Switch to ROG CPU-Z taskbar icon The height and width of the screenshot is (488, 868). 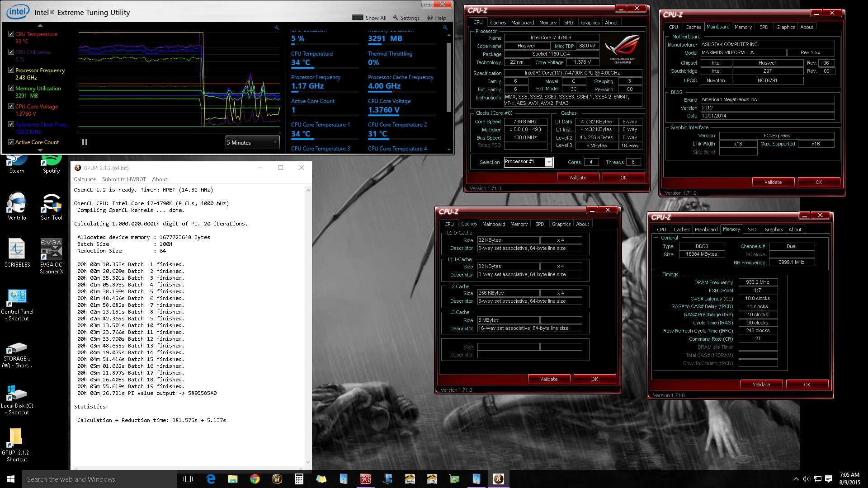(365, 479)
